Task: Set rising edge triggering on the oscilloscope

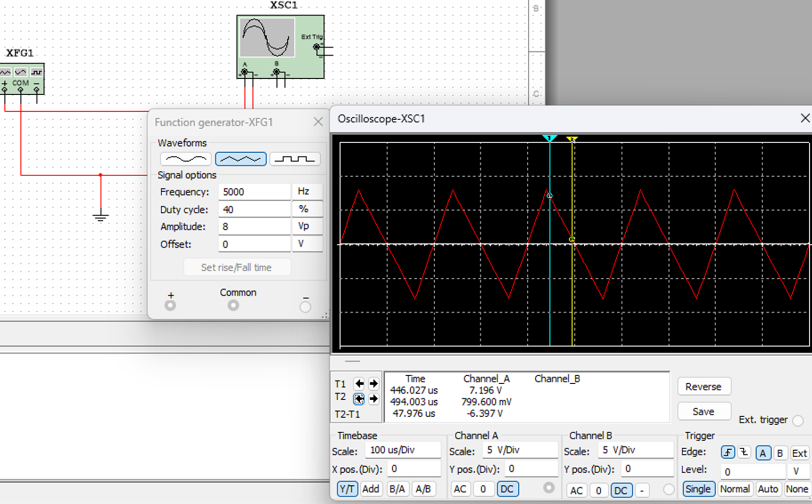Action: [x=727, y=452]
